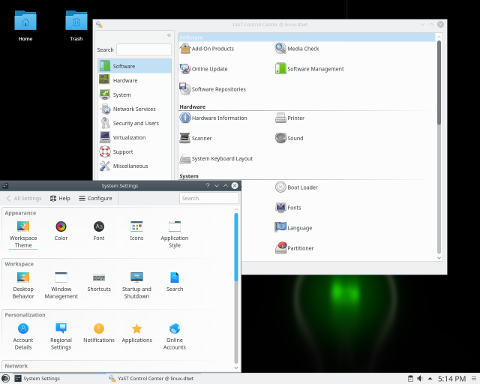Open Workspace Theme settings
480x384 pixels.
pyautogui.click(x=23, y=234)
